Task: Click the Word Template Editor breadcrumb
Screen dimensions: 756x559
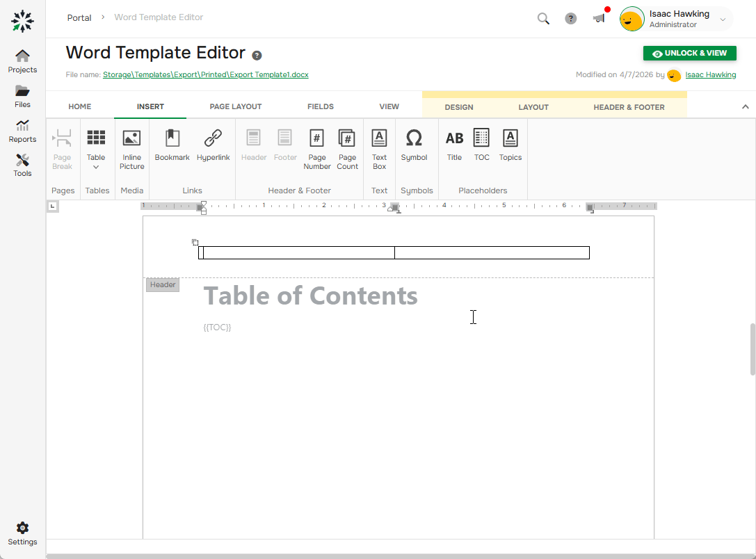Action: click(x=159, y=17)
